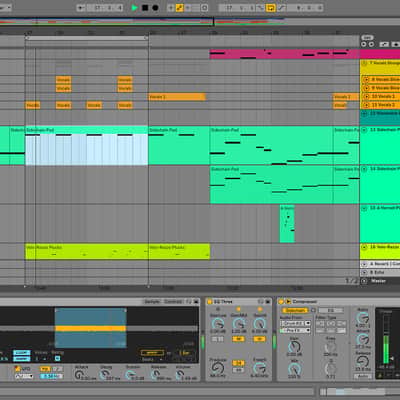Click the loop length field

click(x=305, y=7)
